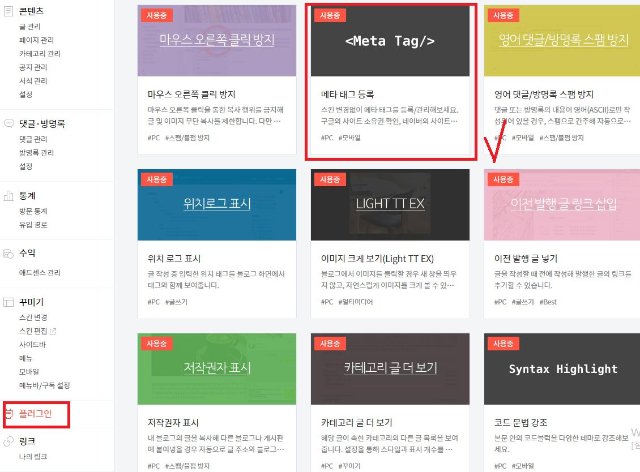
Task: Click the 콘텐츠 section document icon
Action: pos(8,11)
